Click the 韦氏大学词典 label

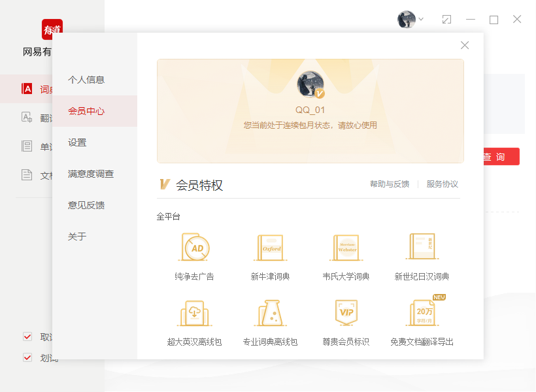coord(346,276)
